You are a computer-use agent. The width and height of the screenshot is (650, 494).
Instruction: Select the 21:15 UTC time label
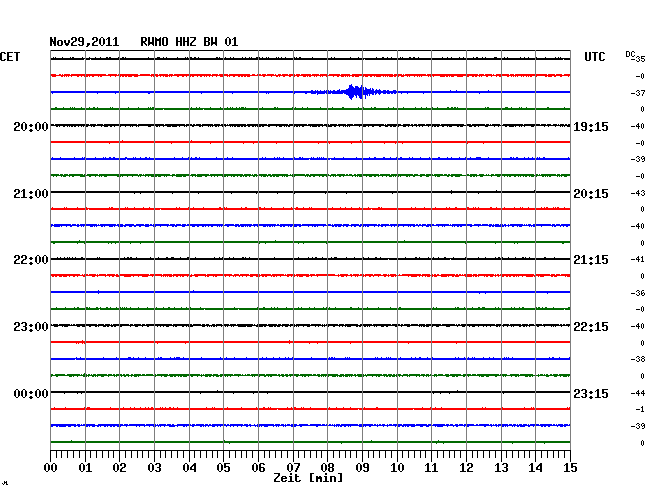coord(591,260)
